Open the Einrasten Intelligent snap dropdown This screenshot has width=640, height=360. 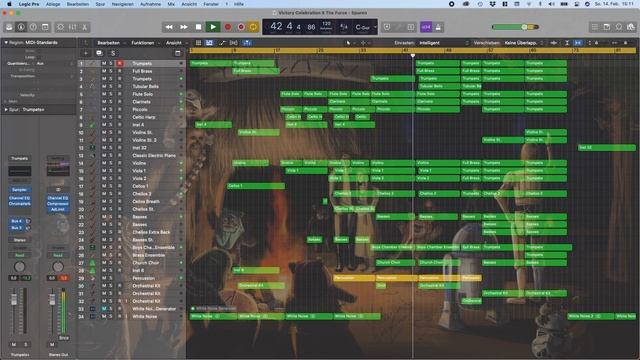point(443,42)
